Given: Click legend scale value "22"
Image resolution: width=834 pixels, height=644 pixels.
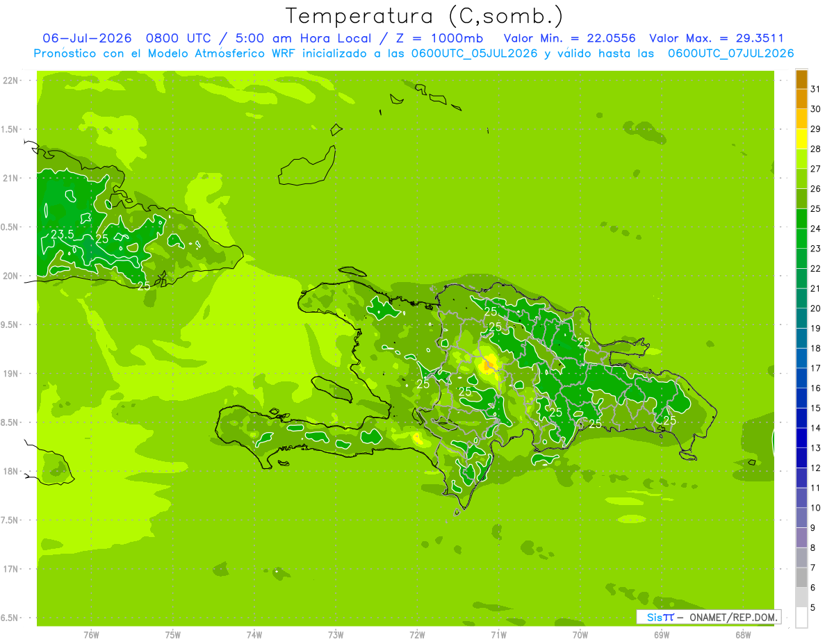Looking at the screenshot, I should 815,269.
